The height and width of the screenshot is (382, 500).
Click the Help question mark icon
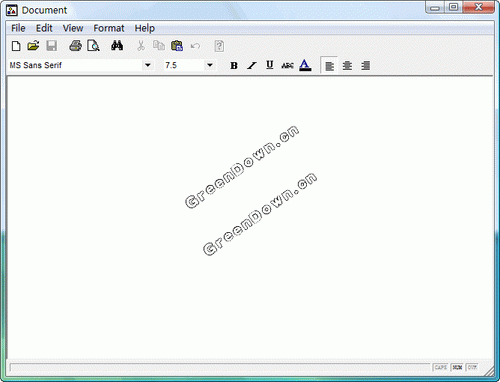(219, 46)
